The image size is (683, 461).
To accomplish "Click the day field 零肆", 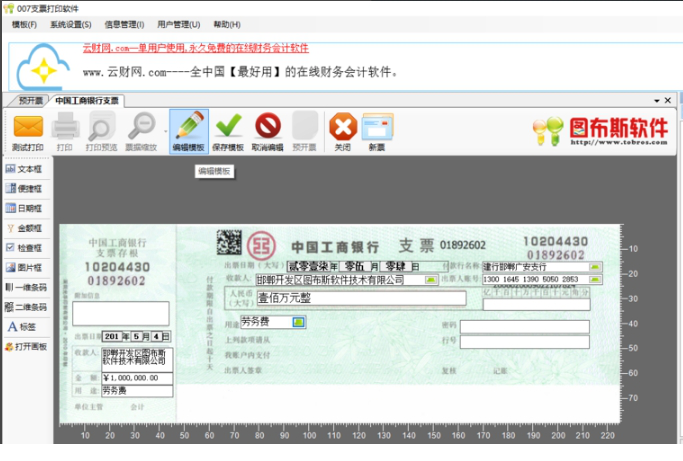I will tap(396, 266).
